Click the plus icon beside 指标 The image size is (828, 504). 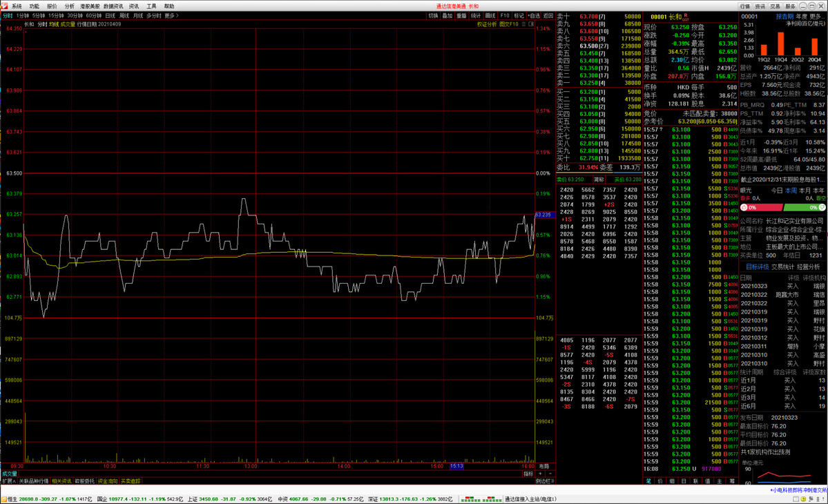point(540,474)
